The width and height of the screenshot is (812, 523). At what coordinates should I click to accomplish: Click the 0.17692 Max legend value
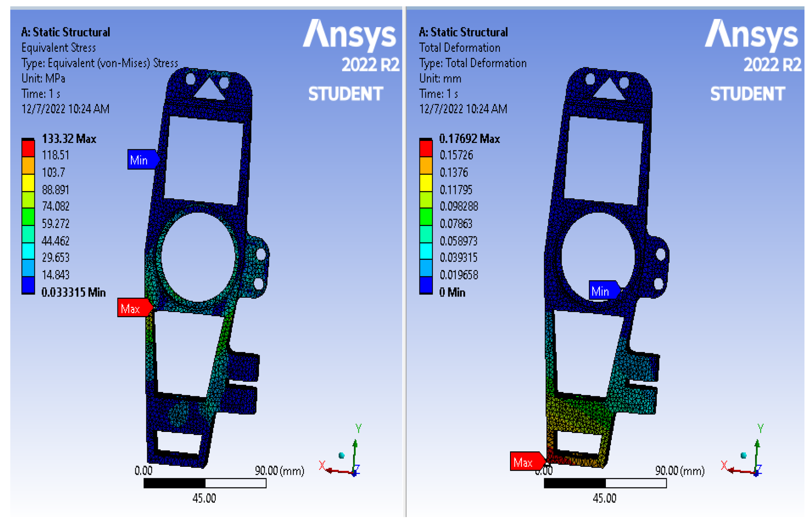(470, 139)
